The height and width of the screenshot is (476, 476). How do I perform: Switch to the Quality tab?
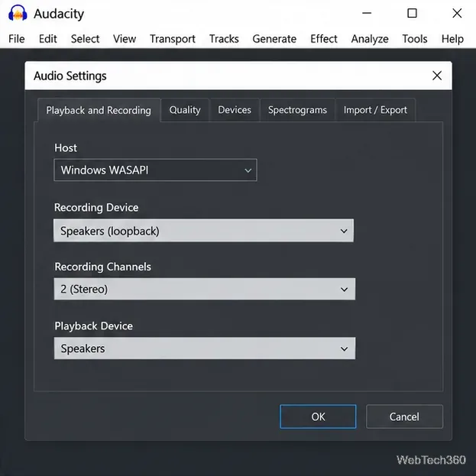click(185, 110)
